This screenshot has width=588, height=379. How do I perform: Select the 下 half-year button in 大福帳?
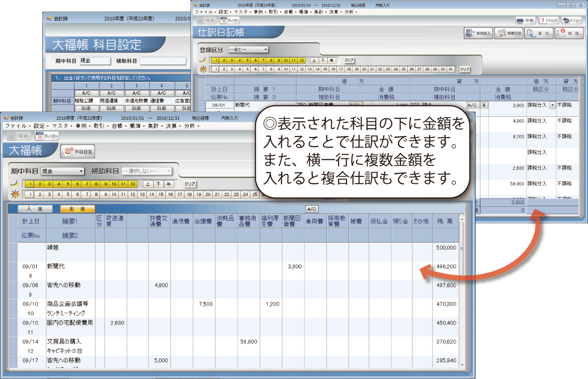pyautogui.click(x=158, y=184)
